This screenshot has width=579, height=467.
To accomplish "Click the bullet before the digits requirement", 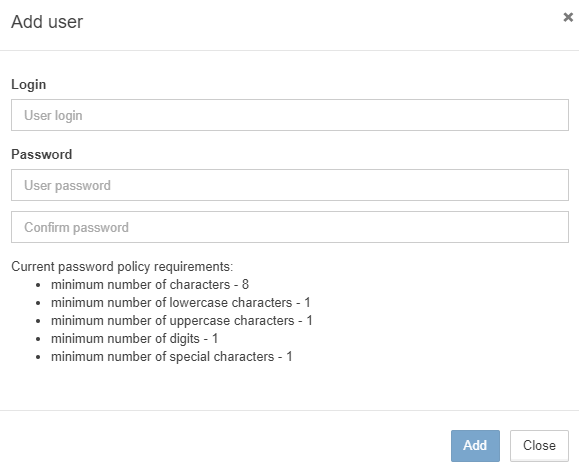I will click(38, 339).
